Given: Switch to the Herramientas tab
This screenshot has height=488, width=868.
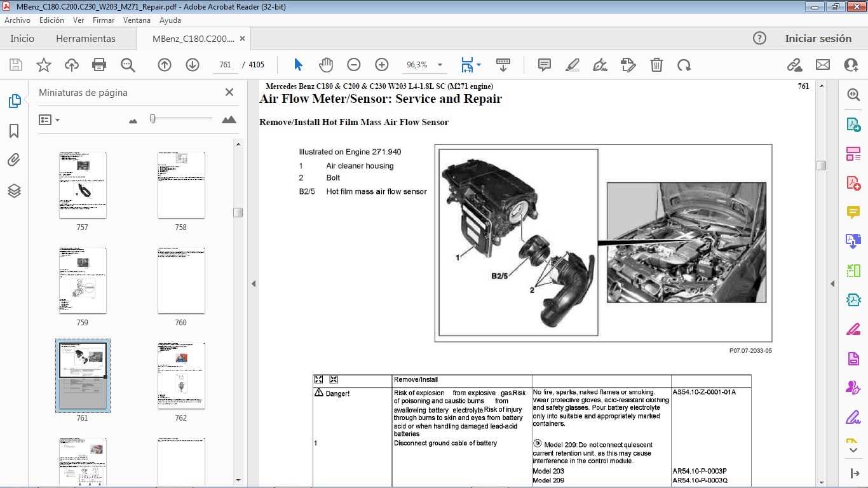Looking at the screenshot, I should coord(86,38).
